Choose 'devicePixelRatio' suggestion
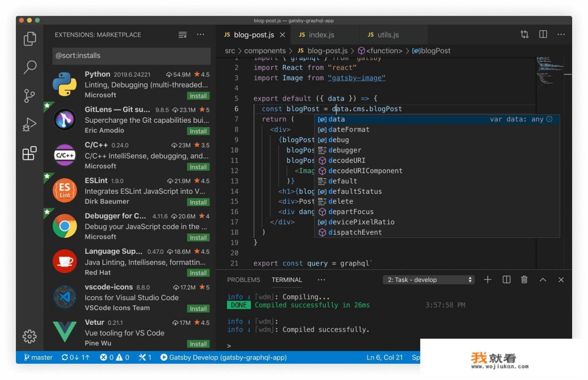 (x=437, y=222)
